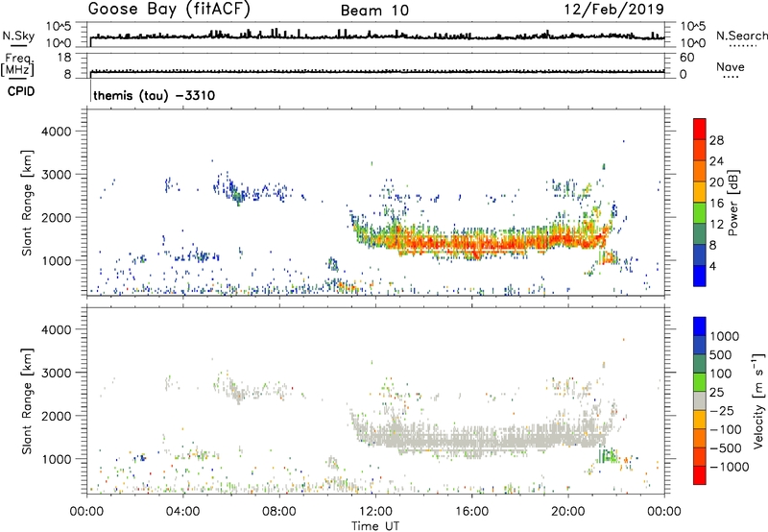Screen dimensions: 768x532
Task: Select "Slant Range [km]" label of power panel
Action: coord(27,203)
